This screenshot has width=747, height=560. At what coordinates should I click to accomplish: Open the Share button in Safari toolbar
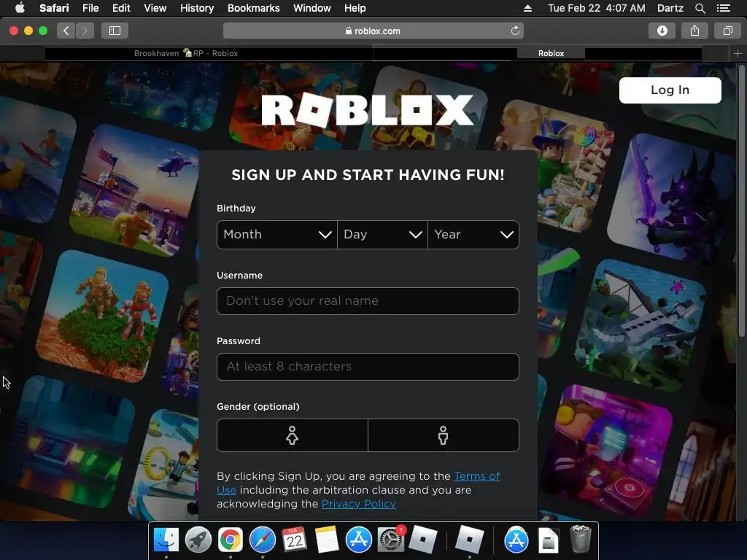[x=694, y=31]
